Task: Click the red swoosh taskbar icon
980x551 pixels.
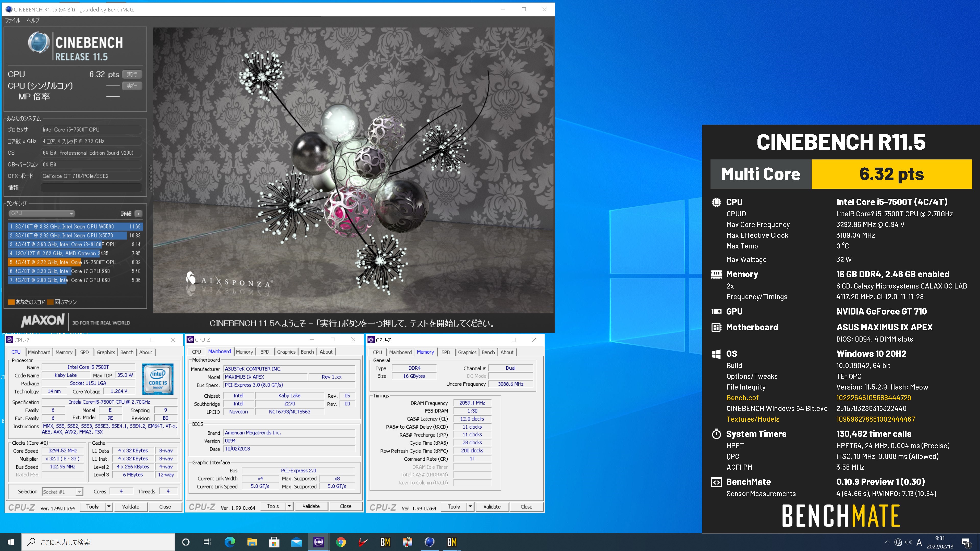Action: coord(363,542)
